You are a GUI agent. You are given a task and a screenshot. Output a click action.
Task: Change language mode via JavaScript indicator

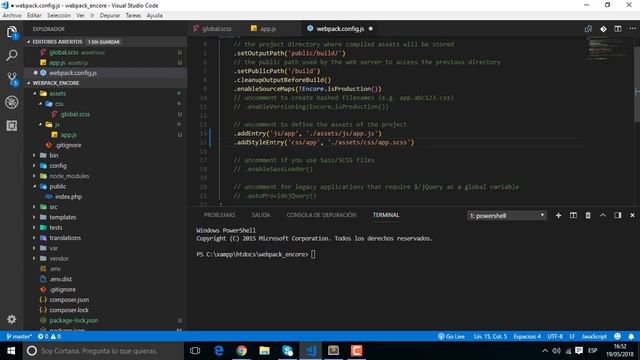coord(594,336)
